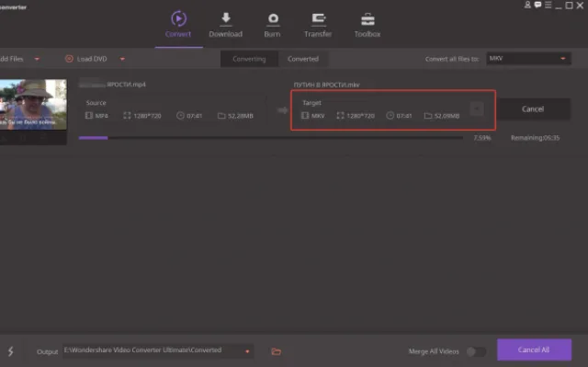Viewport: 588px width, 367px height.
Task: Click the Source 52.28MB file size
Action: point(241,116)
